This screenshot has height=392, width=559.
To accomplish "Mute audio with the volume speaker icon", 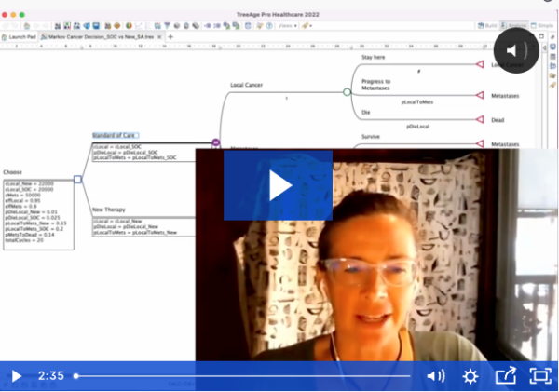I will [435, 376].
